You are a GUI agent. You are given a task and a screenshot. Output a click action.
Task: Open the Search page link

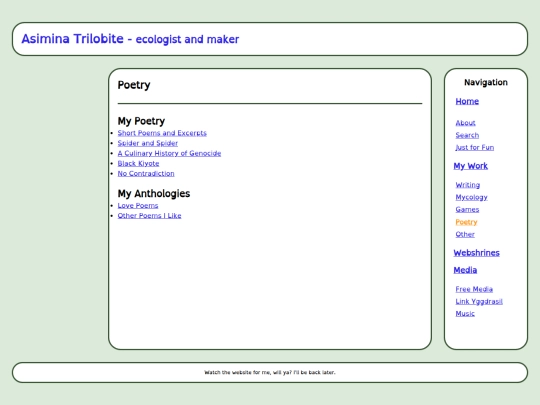click(467, 135)
